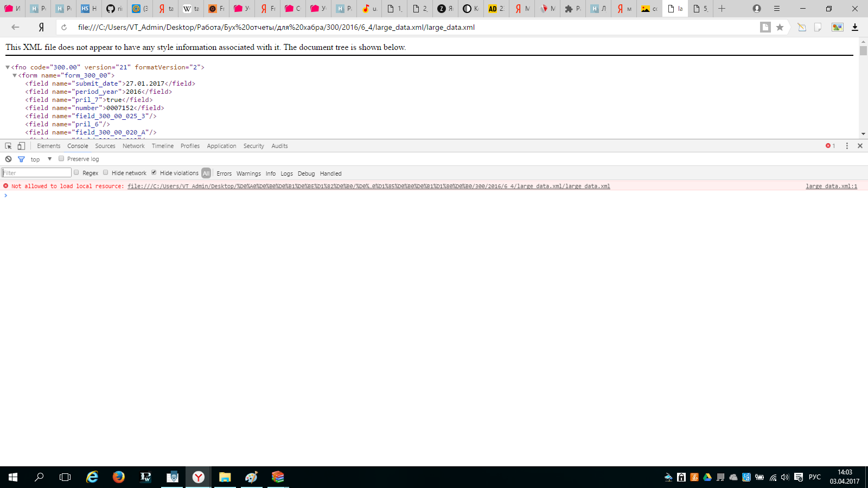Click the page scrollbar down arrow
This screenshot has width=868, height=488.
point(863,134)
